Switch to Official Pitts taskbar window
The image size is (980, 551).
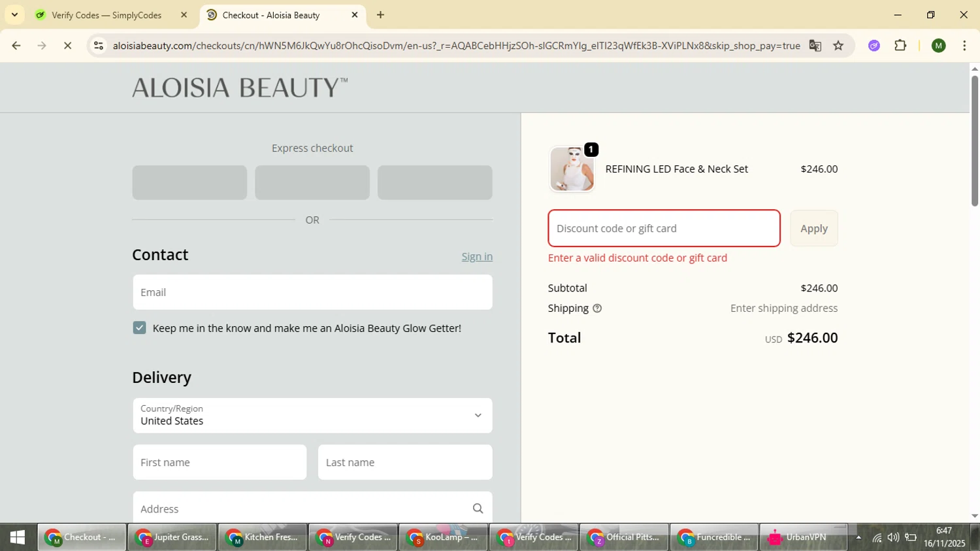point(624,537)
